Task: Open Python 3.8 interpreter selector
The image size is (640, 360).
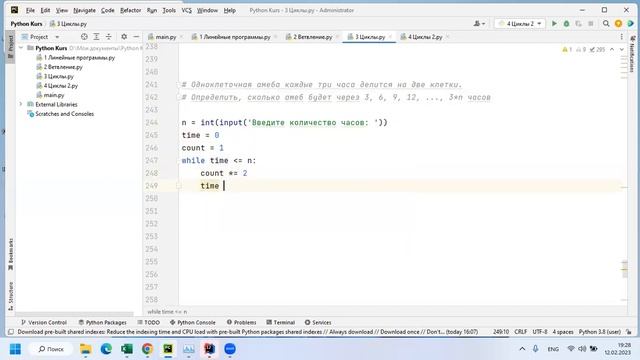Action: tap(600, 332)
